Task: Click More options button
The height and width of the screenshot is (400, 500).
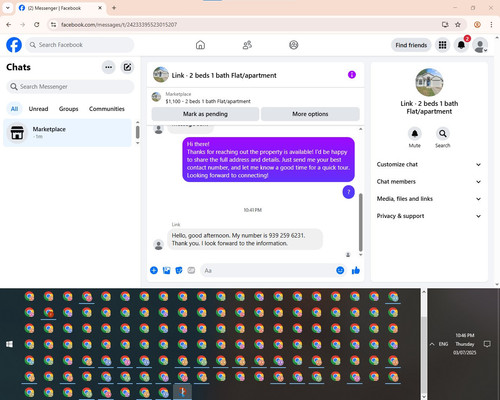Action: (310, 114)
